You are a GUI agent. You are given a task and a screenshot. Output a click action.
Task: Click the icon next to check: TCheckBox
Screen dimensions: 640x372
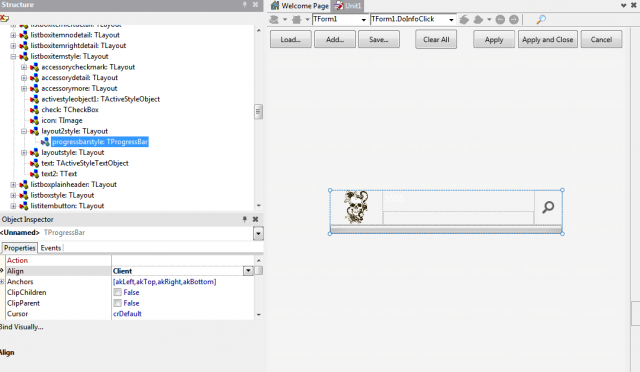point(35,110)
